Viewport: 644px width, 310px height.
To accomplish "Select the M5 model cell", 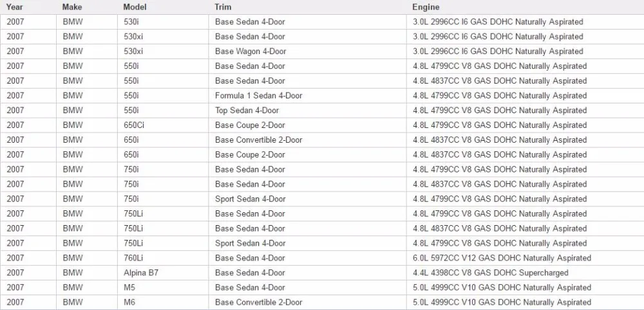I will pos(163,287).
